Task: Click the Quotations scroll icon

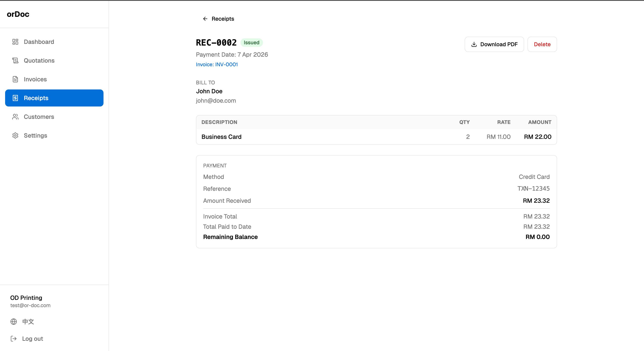Action: click(x=15, y=60)
